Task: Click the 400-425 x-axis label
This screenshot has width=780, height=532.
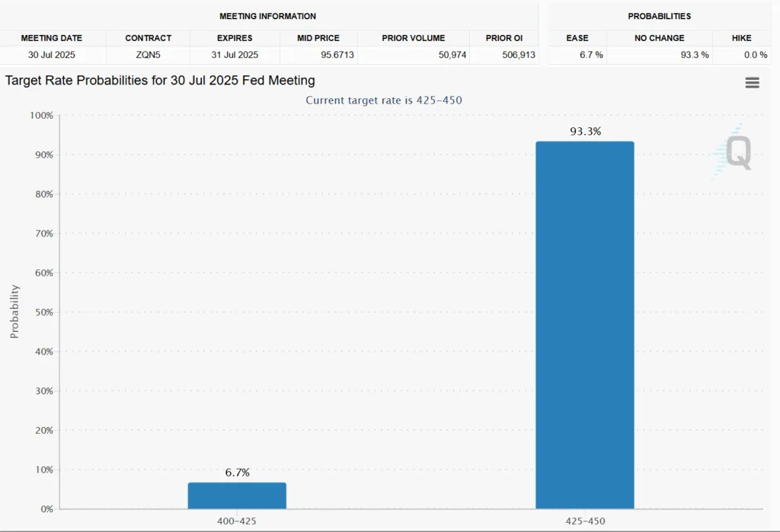Action: (237, 521)
